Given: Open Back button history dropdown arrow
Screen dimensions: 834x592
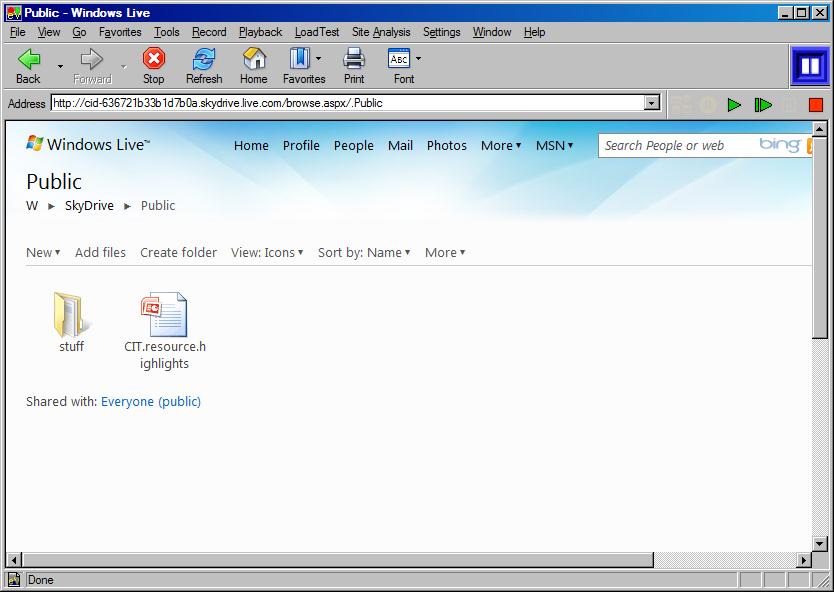Looking at the screenshot, I should tap(60, 66).
